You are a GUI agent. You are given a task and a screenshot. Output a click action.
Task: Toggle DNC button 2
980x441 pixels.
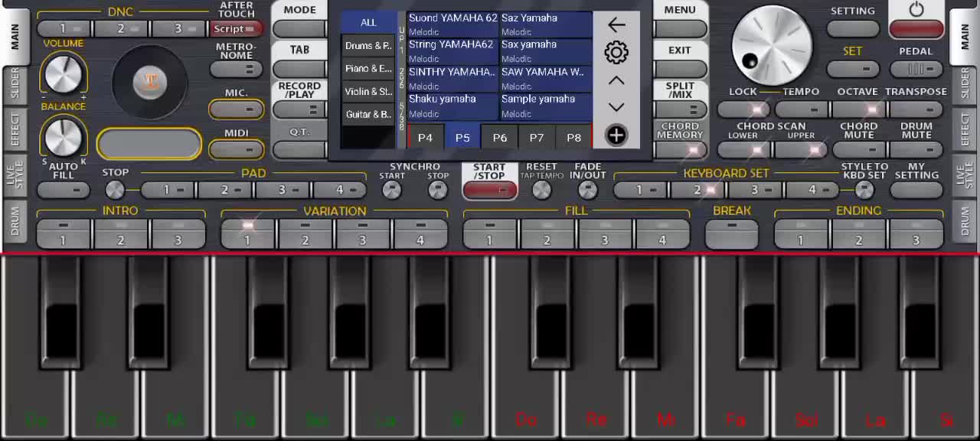122,29
